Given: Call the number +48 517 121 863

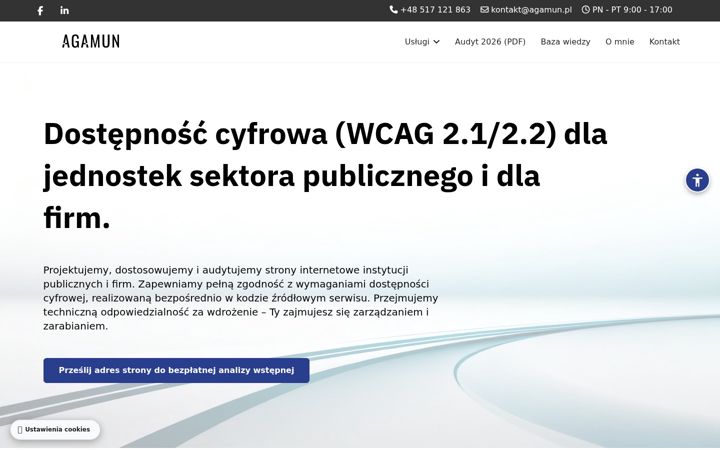Looking at the screenshot, I should pos(435,10).
